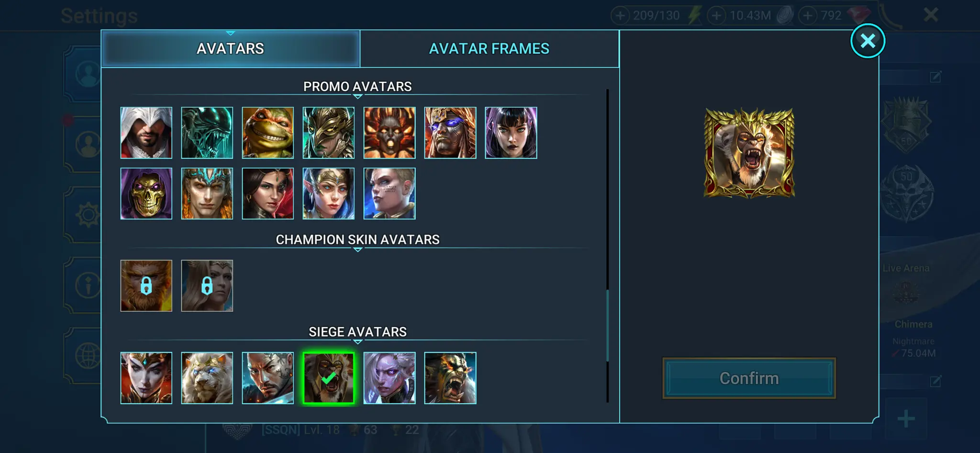980x453 pixels.
Task: Collapse the Promo Avatars section header
Action: 357,87
